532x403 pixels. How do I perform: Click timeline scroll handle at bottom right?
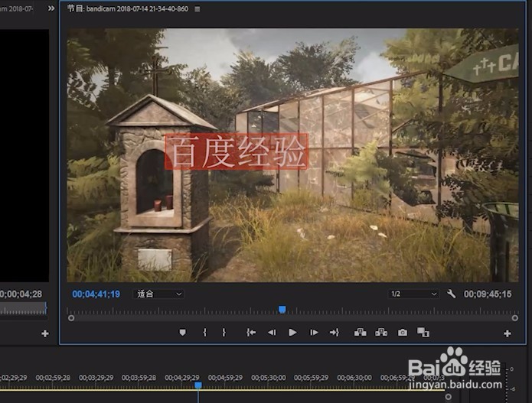pos(449,397)
